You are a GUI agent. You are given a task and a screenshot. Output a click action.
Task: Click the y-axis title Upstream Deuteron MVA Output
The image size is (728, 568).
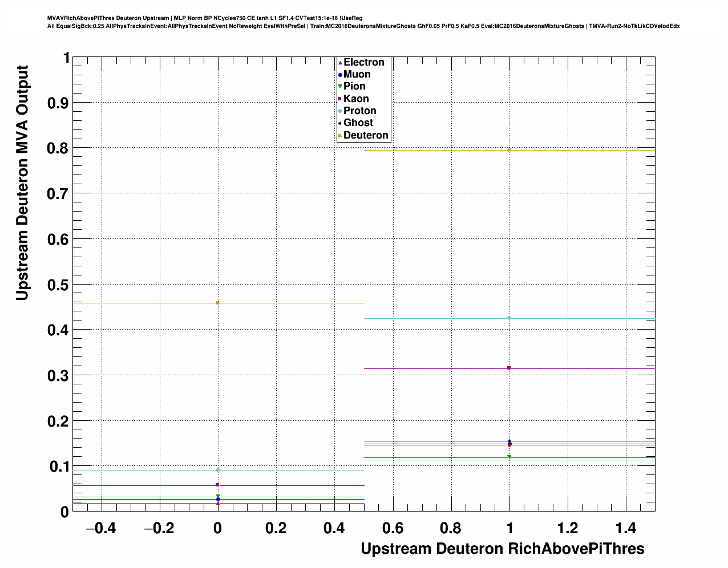(x=22, y=182)
